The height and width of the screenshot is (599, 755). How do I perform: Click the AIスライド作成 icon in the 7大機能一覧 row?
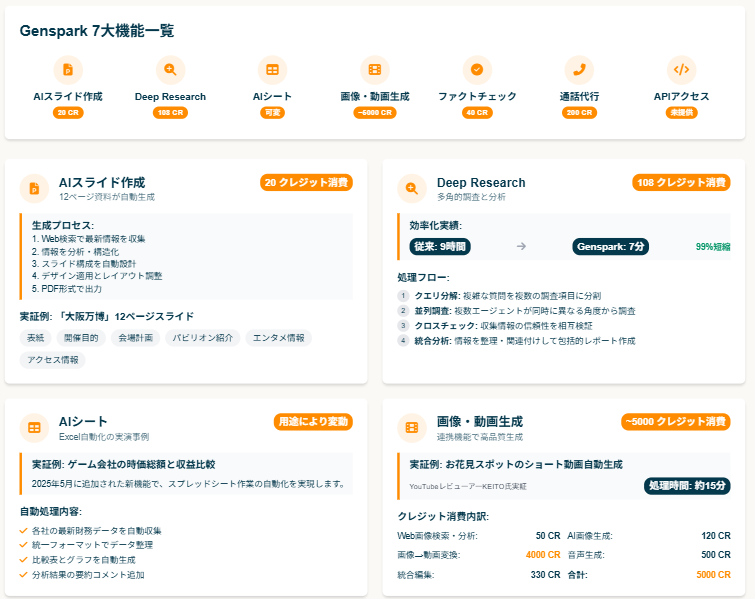pyautogui.click(x=68, y=70)
